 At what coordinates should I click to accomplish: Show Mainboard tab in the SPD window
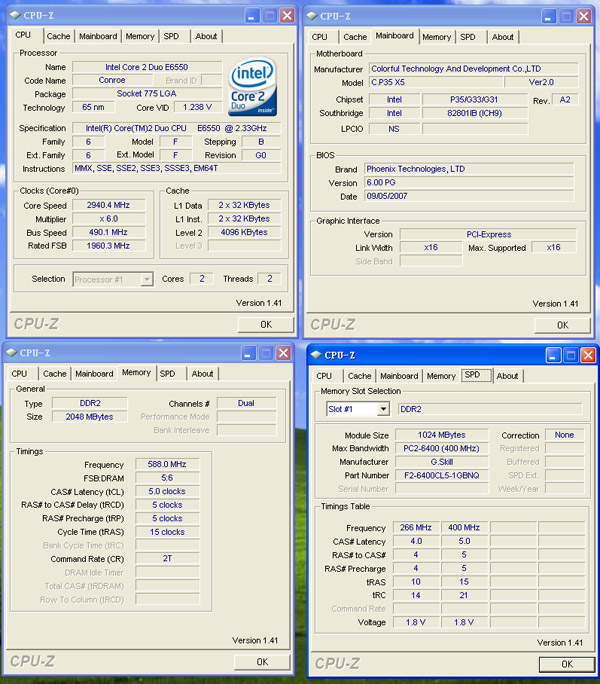pos(399,376)
